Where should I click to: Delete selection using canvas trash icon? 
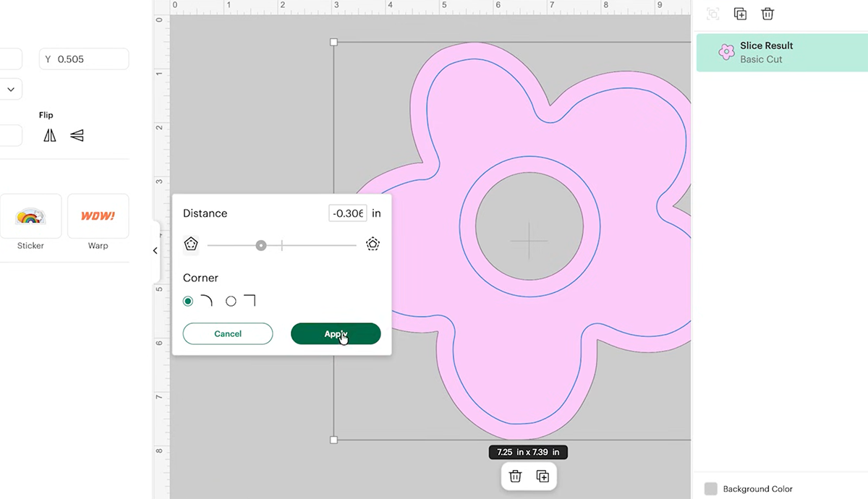pos(515,476)
